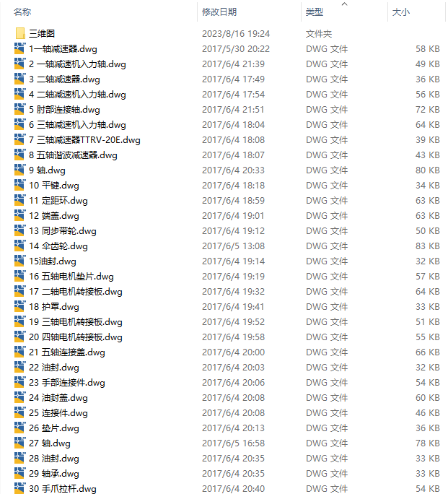Sort list by 大小 column
This screenshot has width=448, height=494.
tap(401, 12)
